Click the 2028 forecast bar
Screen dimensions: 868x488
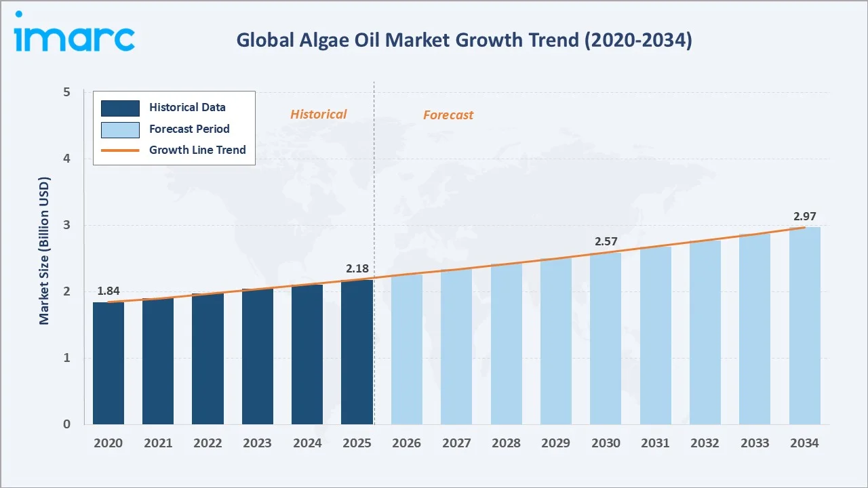click(507, 344)
